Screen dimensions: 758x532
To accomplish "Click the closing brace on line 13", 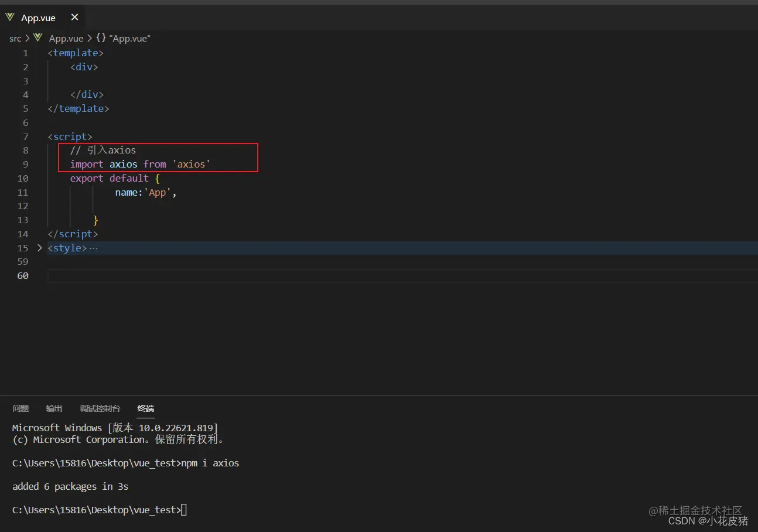I will point(95,220).
